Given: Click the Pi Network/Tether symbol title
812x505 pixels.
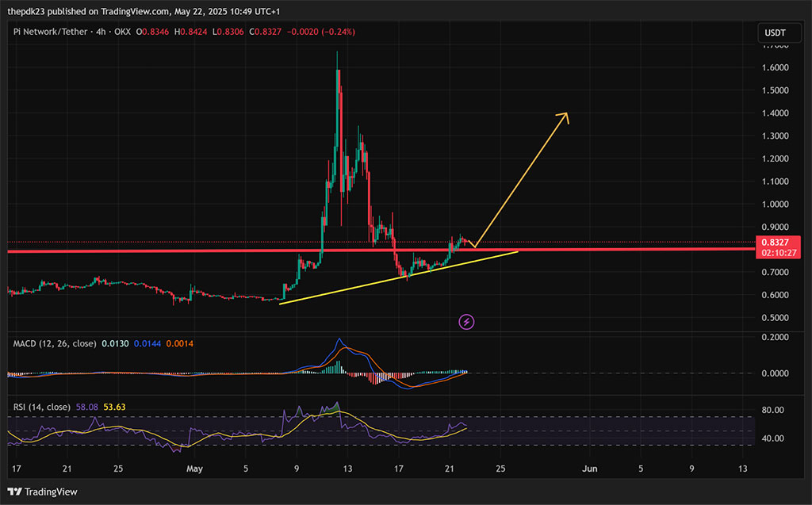Looking at the screenshot, I should point(50,32).
